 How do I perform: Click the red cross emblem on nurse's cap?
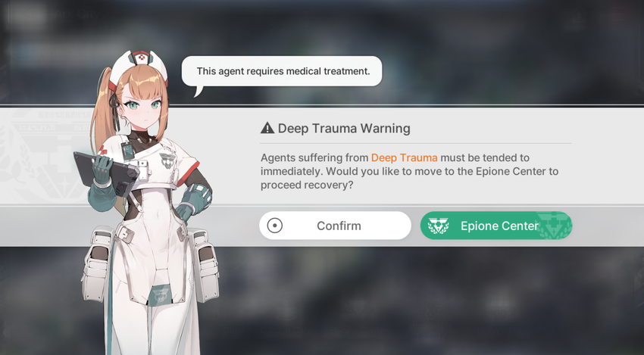tap(142, 58)
